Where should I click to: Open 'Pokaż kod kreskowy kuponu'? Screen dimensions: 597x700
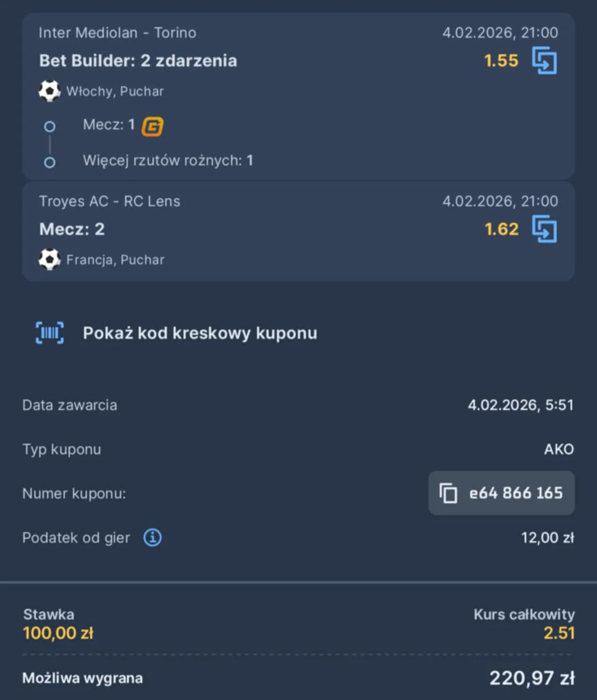(200, 333)
